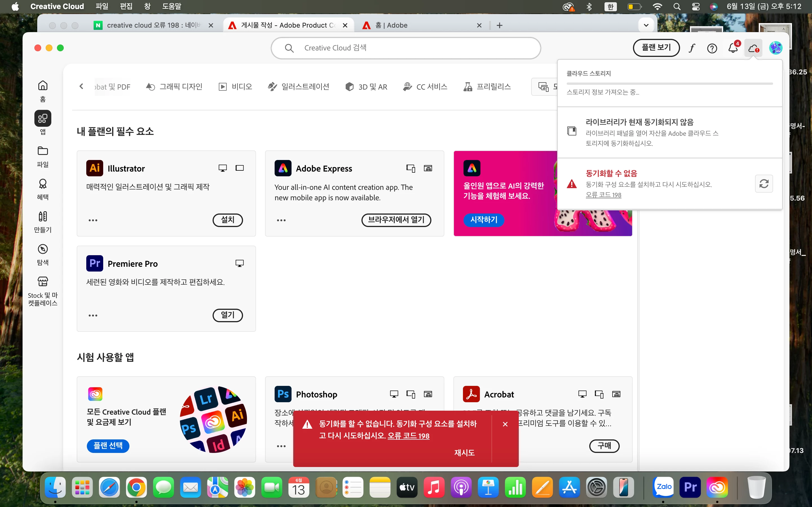Open the Home (홈) sidebar icon
The image size is (812, 507).
pyautogui.click(x=43, y=86)
